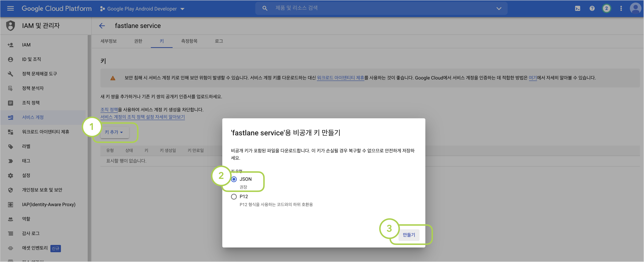The width and height of the screenshot is (644, 262).
Task: Select the P12 key type option
Action: 234,197
